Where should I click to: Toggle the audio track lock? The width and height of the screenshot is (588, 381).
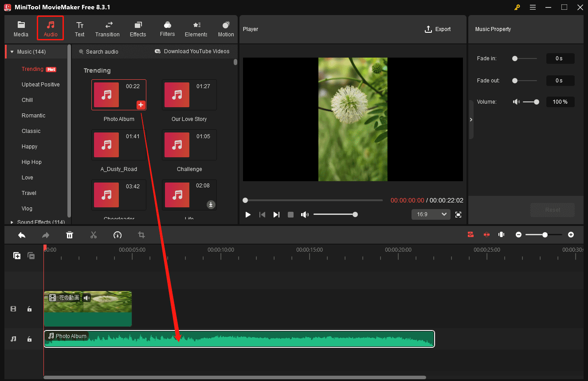click(29, 339)
